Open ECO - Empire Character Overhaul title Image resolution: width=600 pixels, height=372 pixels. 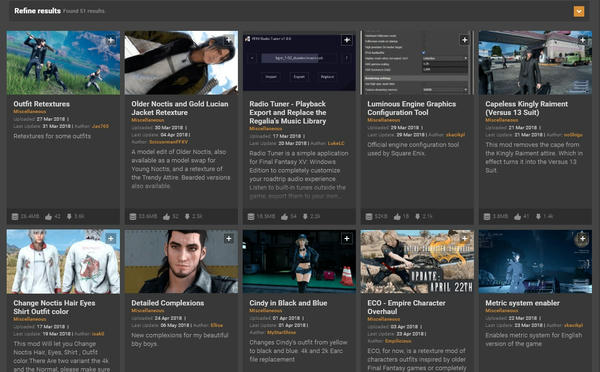(x=406, y=307)
